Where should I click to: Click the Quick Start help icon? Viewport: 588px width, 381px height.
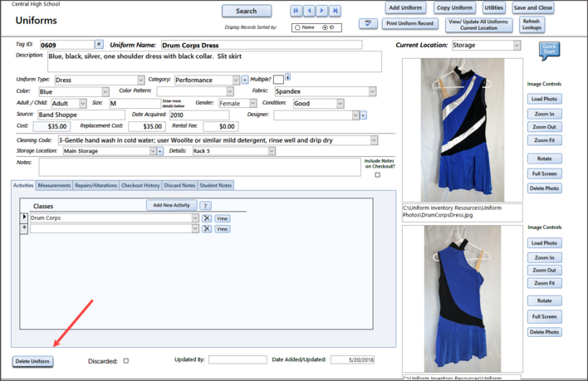(x=549, y=50)
